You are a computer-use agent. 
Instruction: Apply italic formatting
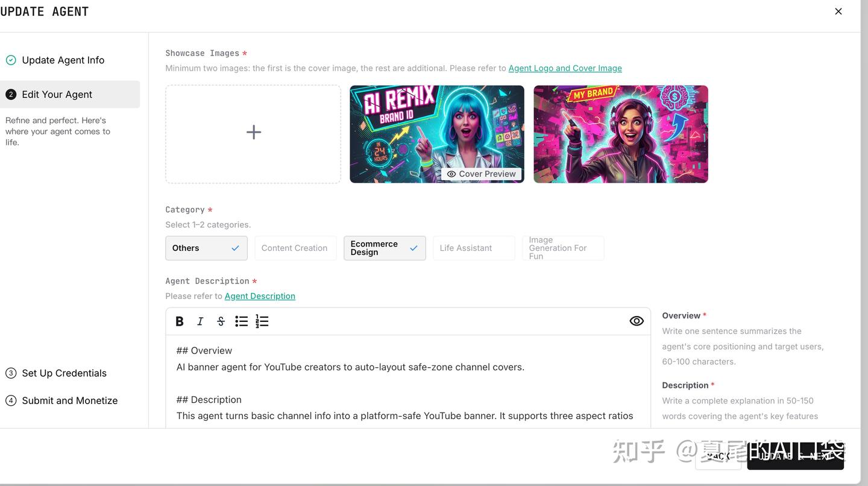pyautogui.click(x=200, y=321)
